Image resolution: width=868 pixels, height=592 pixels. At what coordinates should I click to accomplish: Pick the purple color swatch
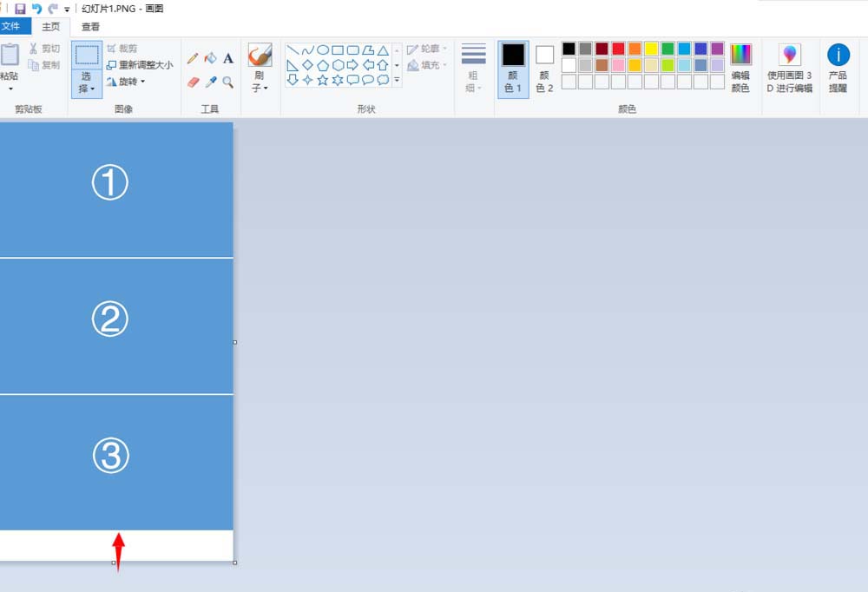(718, 49)
